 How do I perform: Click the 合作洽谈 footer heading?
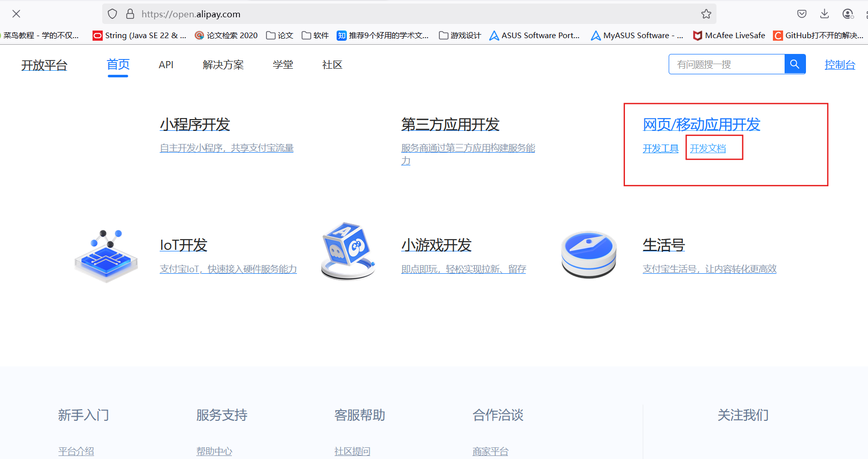(498, 415)
